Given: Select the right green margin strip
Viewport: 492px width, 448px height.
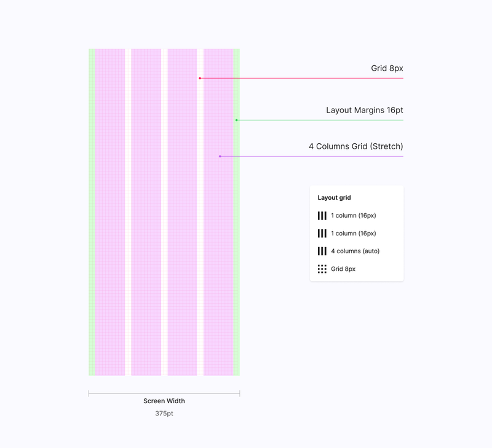Looking at the screenshot, I should point(237,212).
